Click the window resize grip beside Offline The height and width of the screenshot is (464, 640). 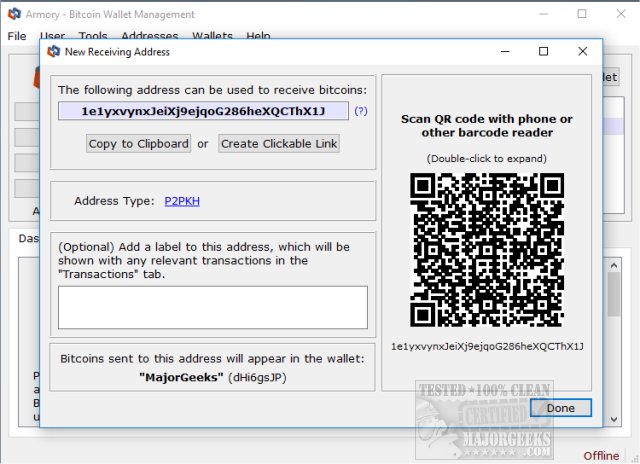(x=633, y=457)
